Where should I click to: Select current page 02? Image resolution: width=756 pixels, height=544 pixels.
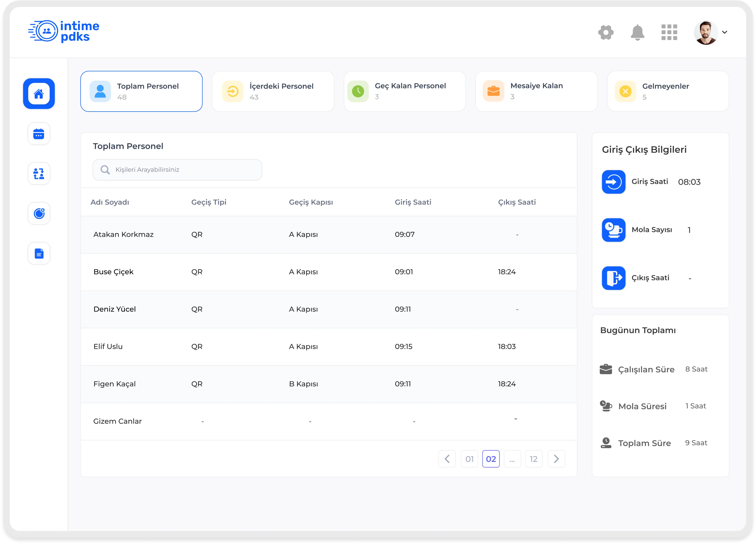491,459
